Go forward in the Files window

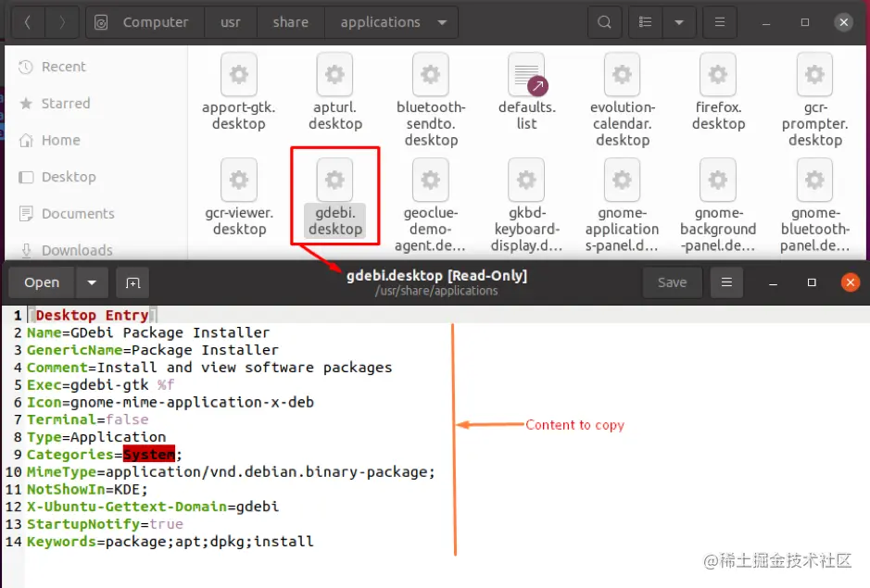(61, 22)
